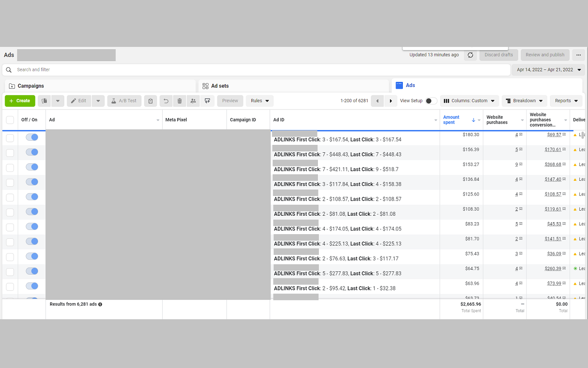Open the three-dot more options menu
The height and width of the screenshot is (368, 588).
coord(578,55)
